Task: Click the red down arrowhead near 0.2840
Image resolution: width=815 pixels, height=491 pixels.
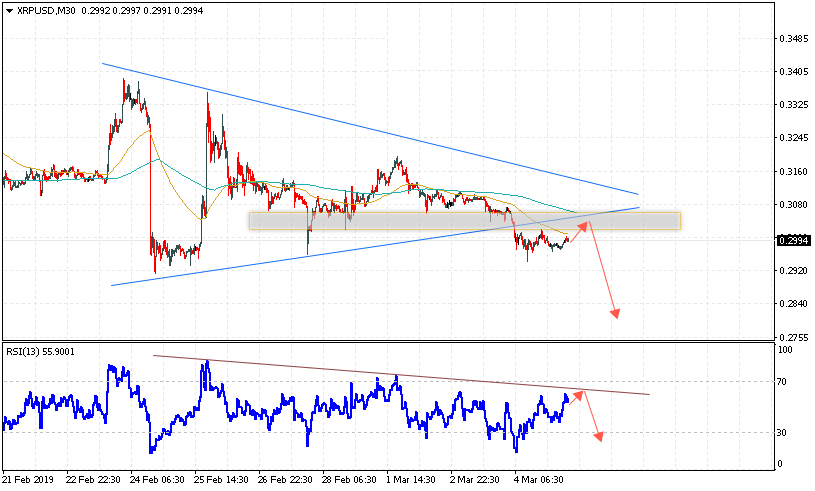Action: [x=616, y=314]
